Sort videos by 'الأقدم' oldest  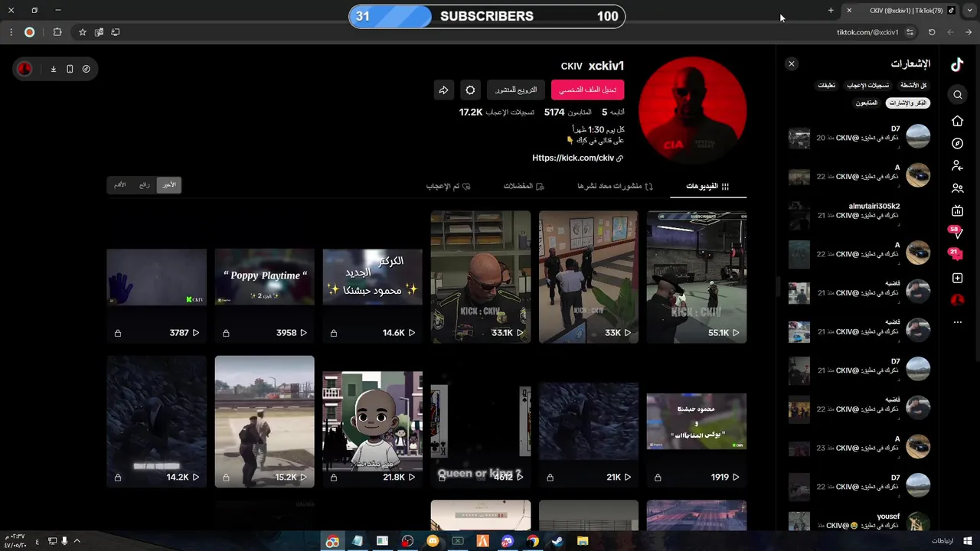click(x=120, y=184)
